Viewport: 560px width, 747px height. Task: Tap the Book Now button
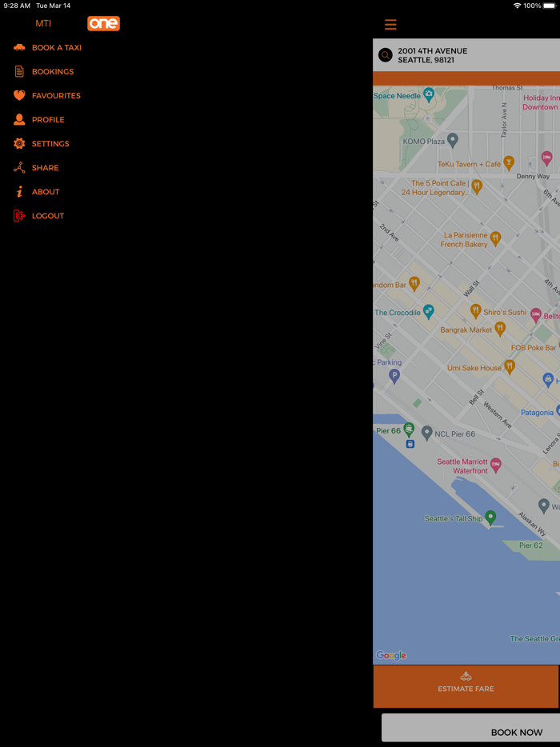point(471,728)
